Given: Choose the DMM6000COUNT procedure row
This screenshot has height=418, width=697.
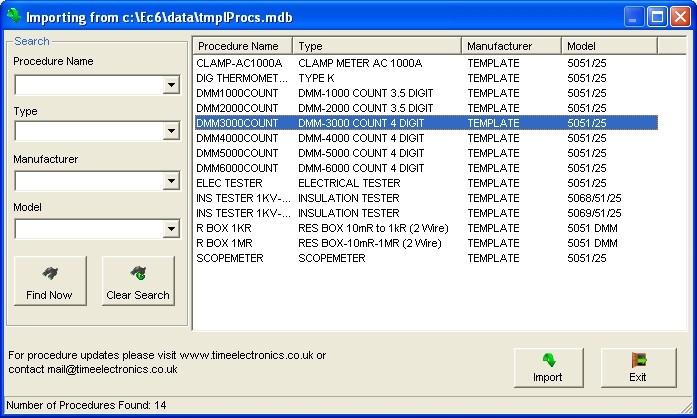Looking at the screenshot, I should [240, 168].
